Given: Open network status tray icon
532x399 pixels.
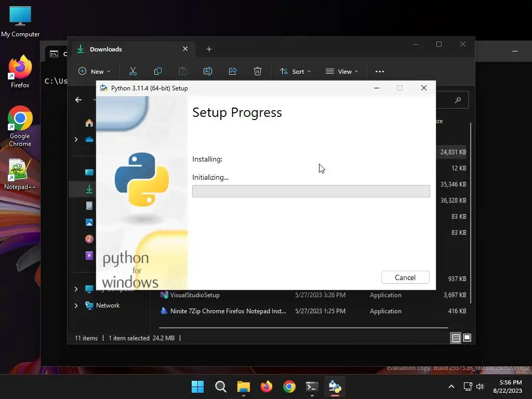Looking at the screenshot, I should click(468, 387).
